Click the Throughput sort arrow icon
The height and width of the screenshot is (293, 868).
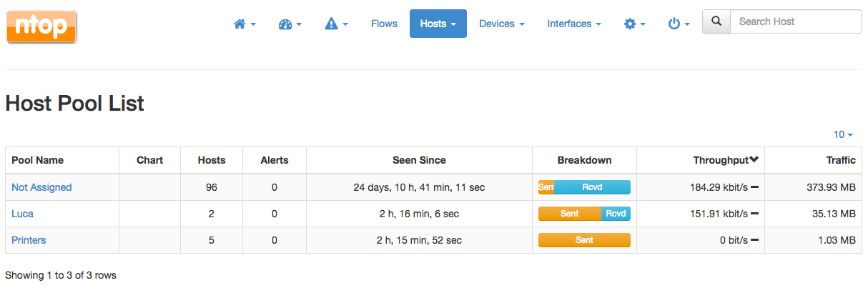pyautogui.click(x=754, y=160)
